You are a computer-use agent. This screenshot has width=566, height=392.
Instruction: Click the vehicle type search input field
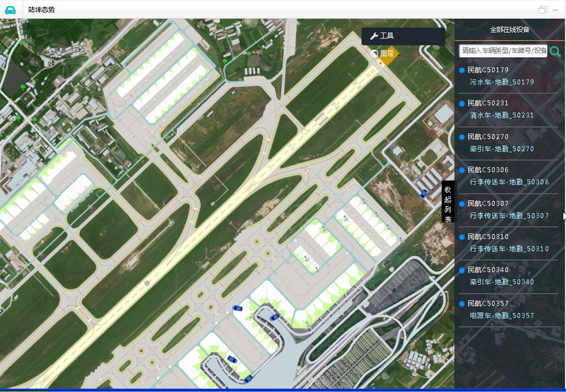click(503, 51)
